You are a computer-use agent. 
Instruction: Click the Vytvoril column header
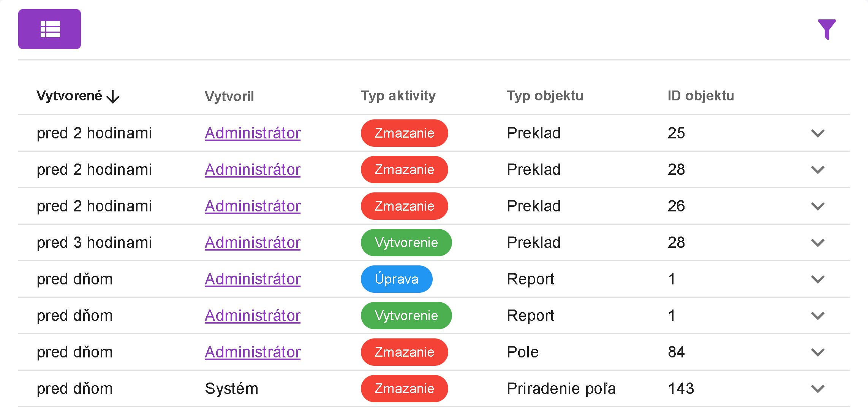(229, 96)
